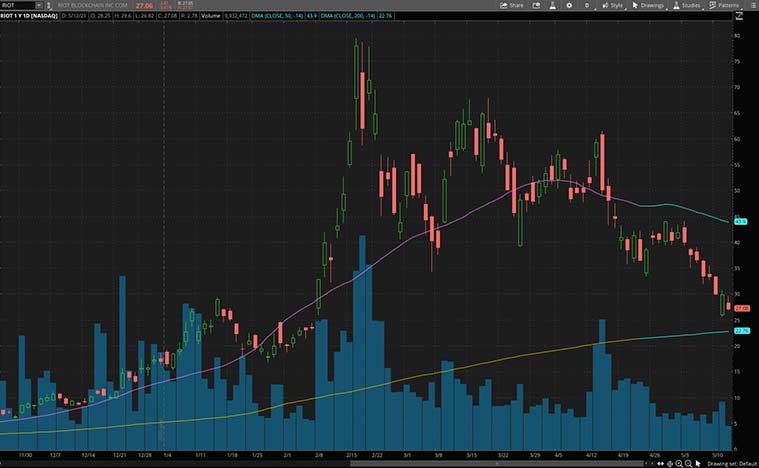Click into the RIOT symbol input field
This screenshot has width=759, height=468.
point(18,5)
